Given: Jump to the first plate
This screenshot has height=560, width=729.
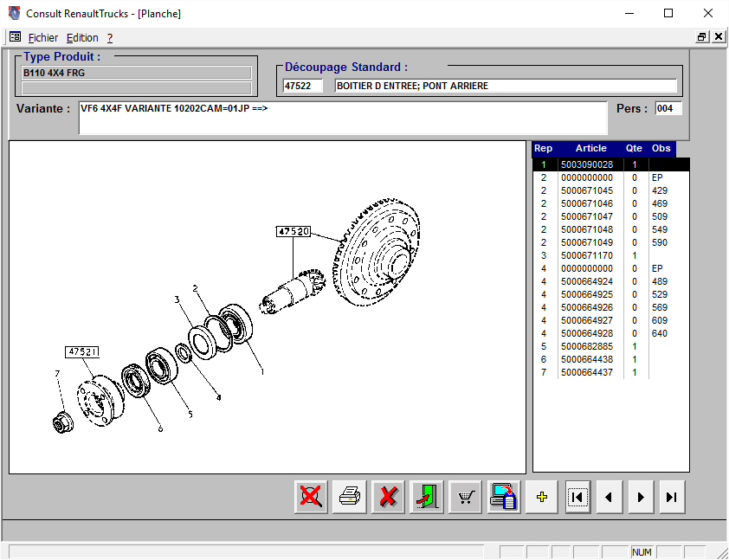Looking at the screenshot, I should [577, 498].
